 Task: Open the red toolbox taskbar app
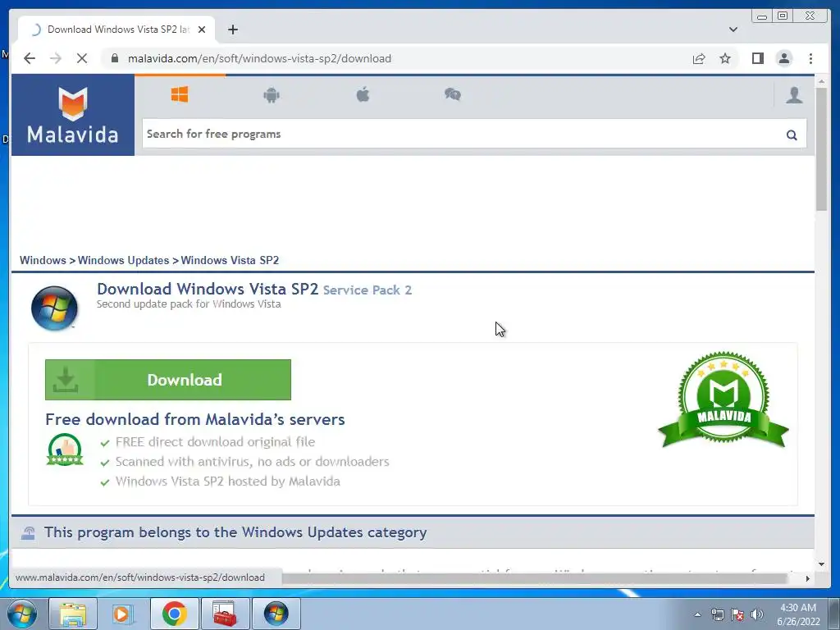[225, 614]
